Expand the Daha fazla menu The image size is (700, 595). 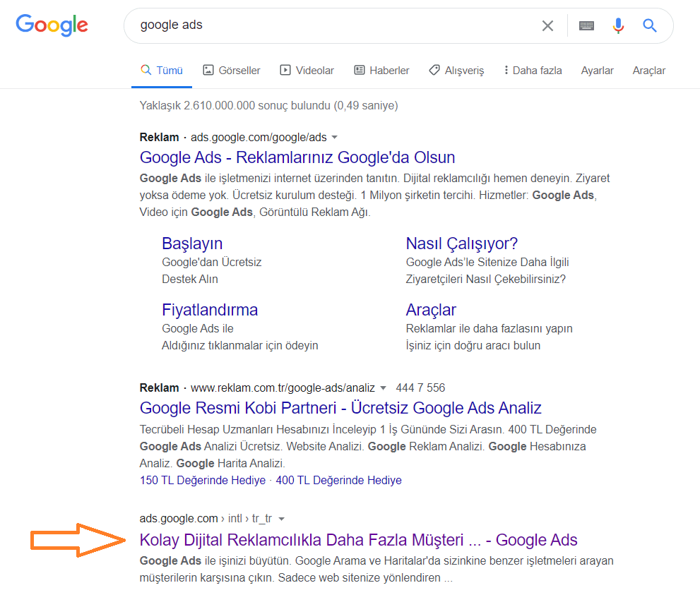pyautogui.click(x=533, y=71)
